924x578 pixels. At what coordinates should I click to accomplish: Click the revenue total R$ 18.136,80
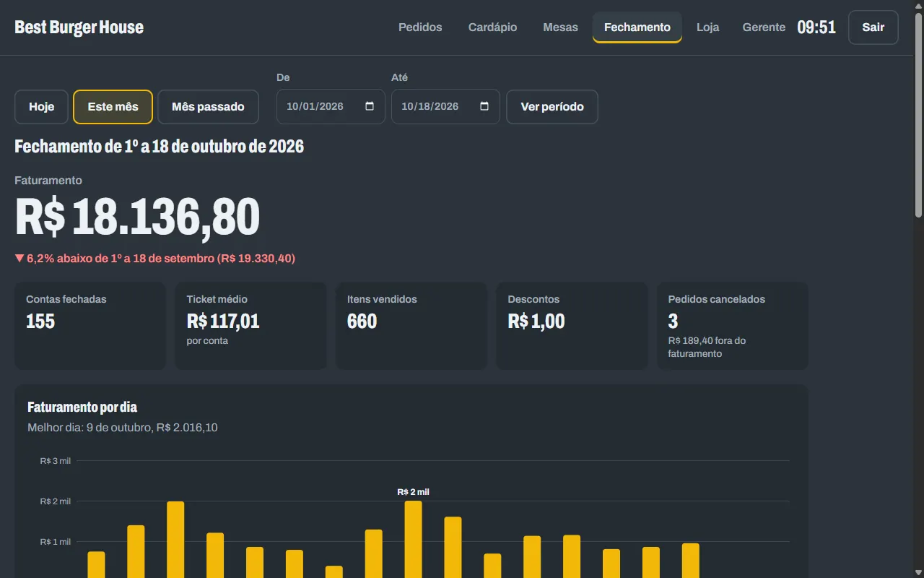click(137, 217)
